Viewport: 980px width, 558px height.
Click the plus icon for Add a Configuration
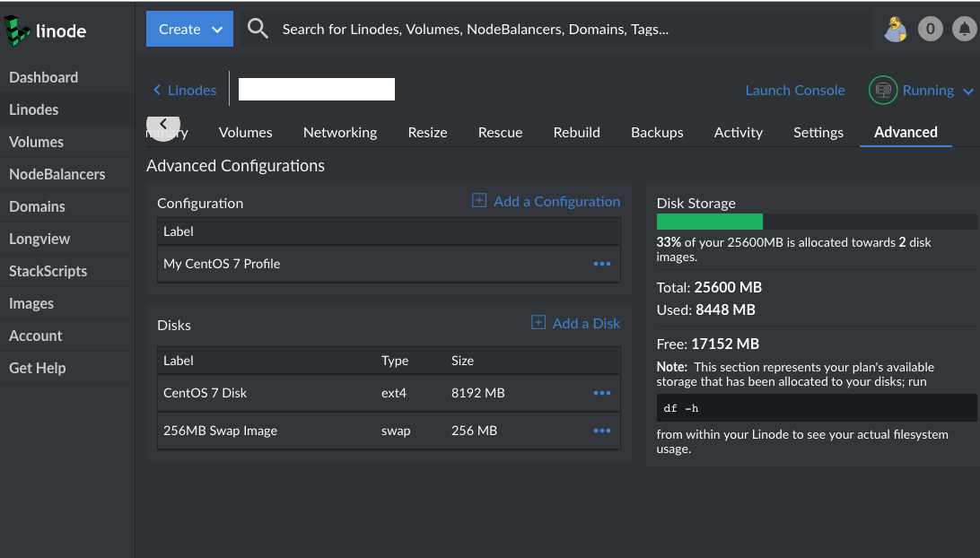tap(478, 201)
